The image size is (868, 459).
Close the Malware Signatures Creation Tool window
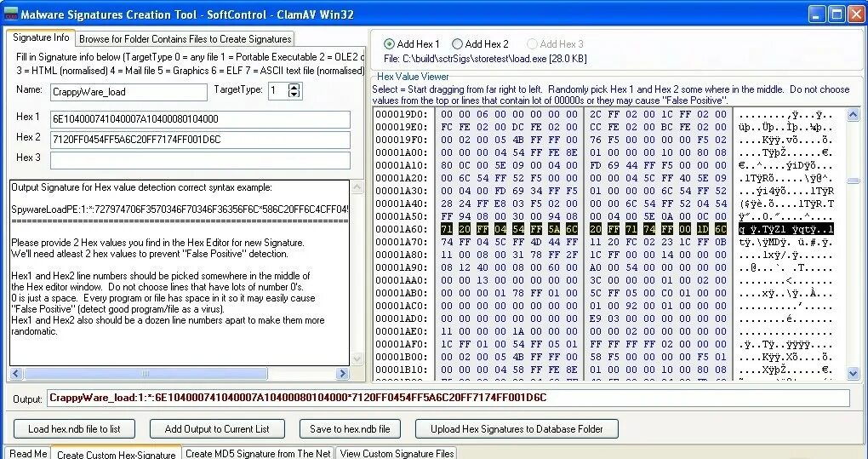(856, 14)
